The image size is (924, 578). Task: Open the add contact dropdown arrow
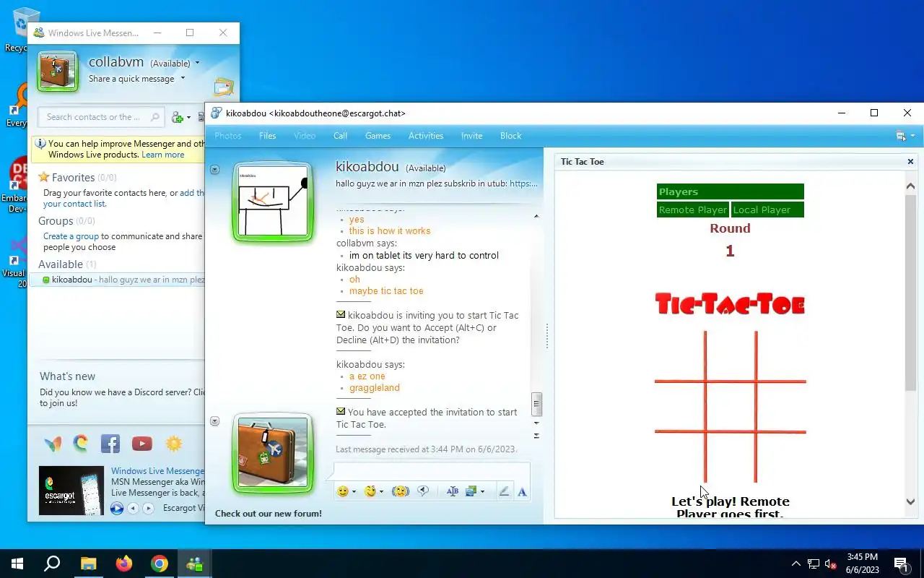tap(189, 118)
